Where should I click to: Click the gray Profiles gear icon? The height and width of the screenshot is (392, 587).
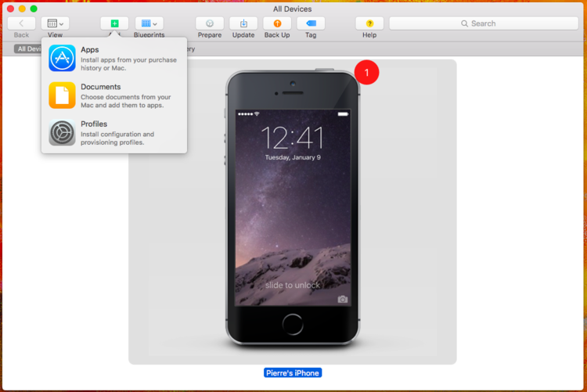[x=62, y=132]
